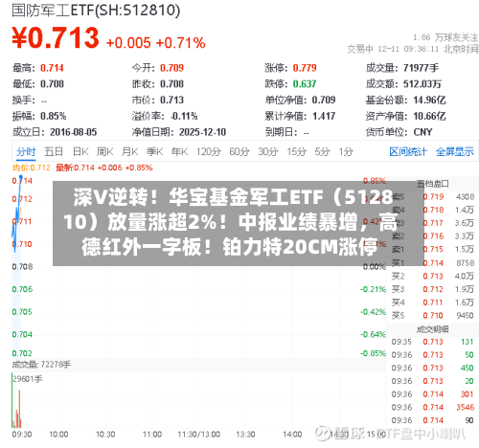Click 买3 bid price 0.712

point(433,289)
